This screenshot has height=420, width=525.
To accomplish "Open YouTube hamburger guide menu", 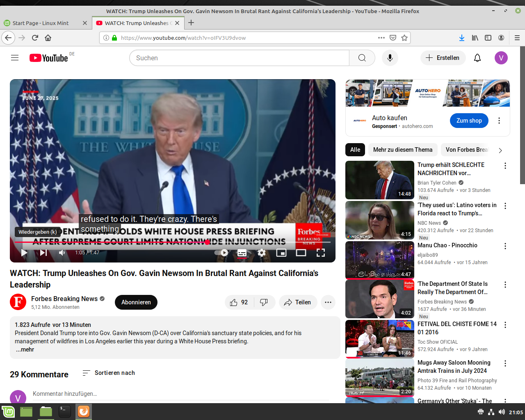I will click(15, 58).
